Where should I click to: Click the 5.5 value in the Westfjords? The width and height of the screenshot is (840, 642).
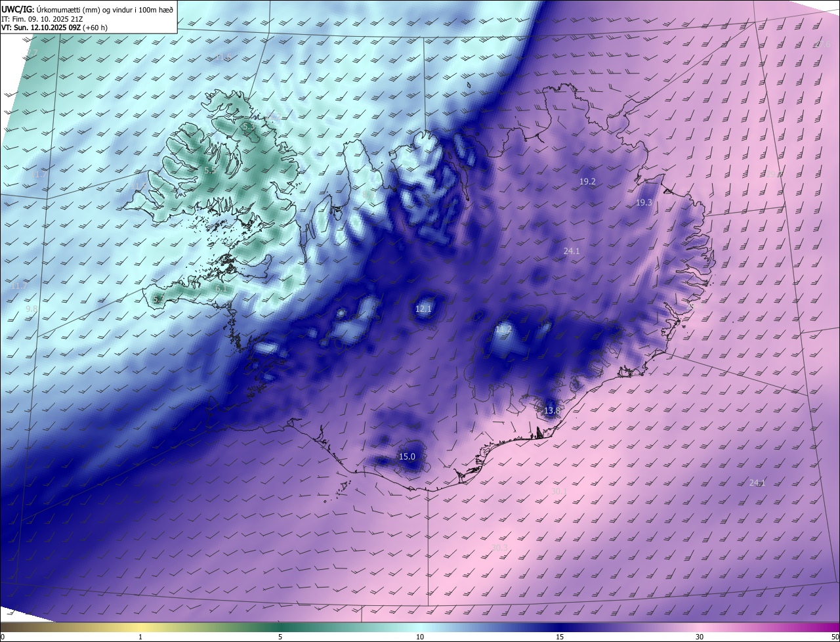pos(210,170)
